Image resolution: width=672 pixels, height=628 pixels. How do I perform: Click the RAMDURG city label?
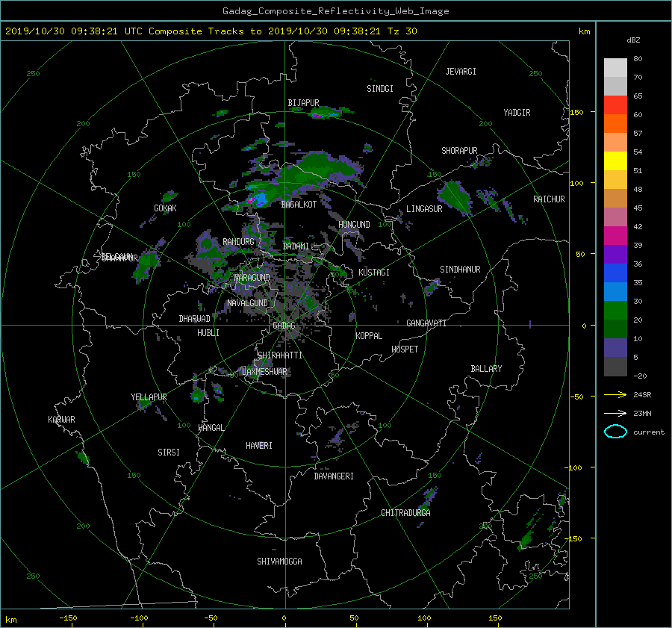[x=238, y=242]
